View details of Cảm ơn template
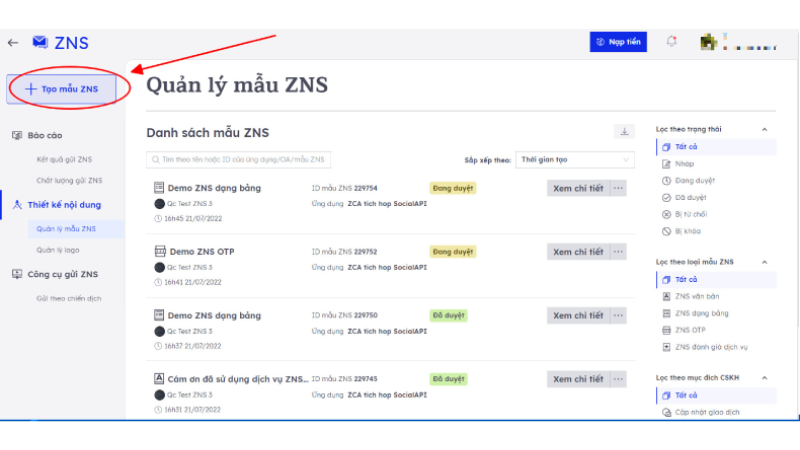 (x=578, y=379)
